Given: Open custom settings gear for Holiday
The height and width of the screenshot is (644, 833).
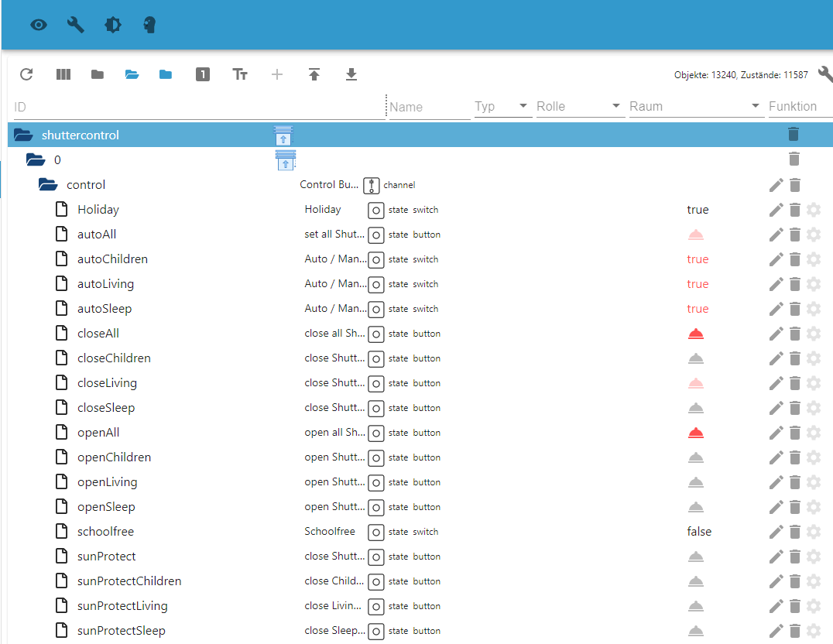Looking at the screenshot, I should pyautogui.click(x=814, y=210).
